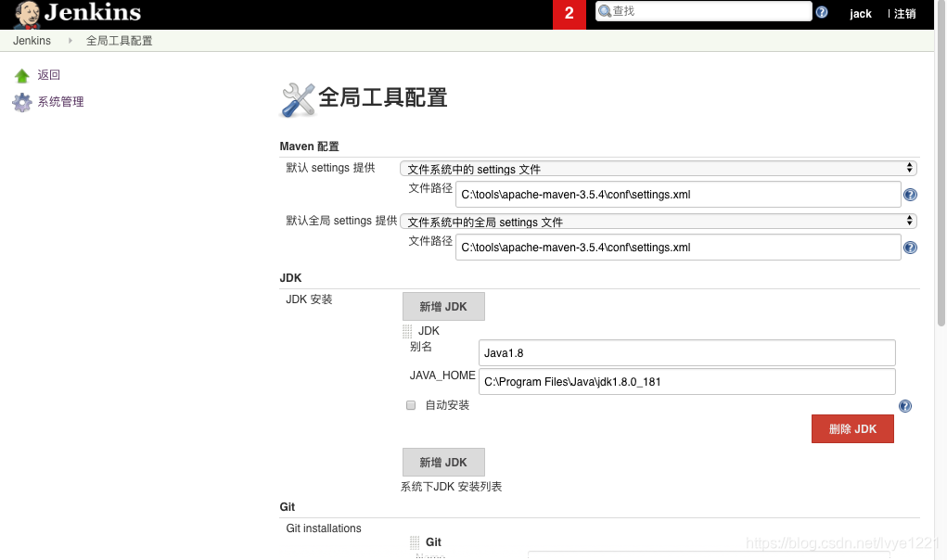Open the search help question icon
947x560 pixels.
point(822,12)
